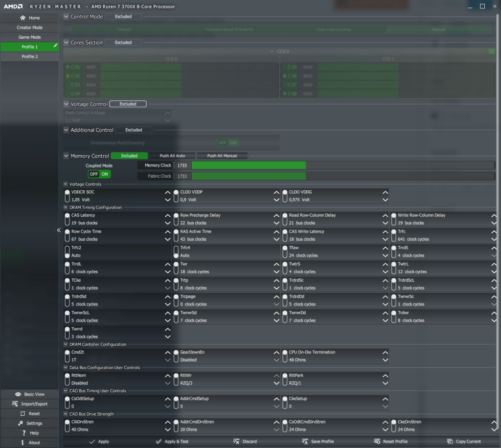Collapse the Voltage Control section chevron

coord(66,104)
